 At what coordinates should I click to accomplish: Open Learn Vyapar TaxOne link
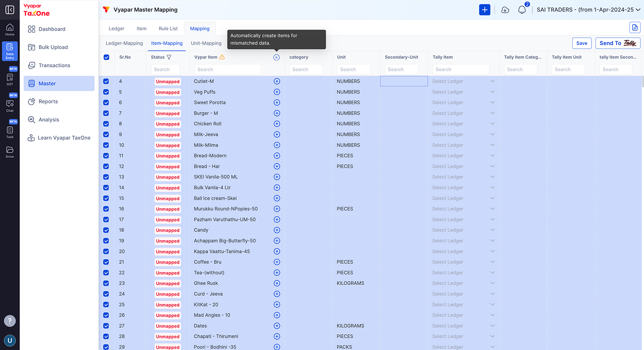(x=59, y=138)
